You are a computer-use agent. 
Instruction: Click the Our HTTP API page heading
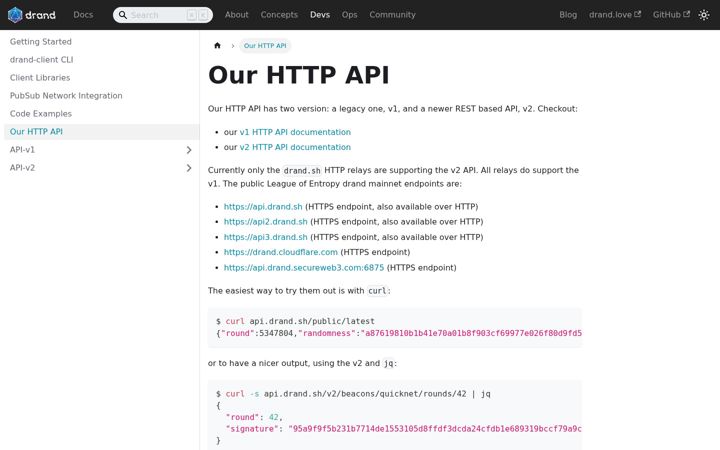click(298, 75)
